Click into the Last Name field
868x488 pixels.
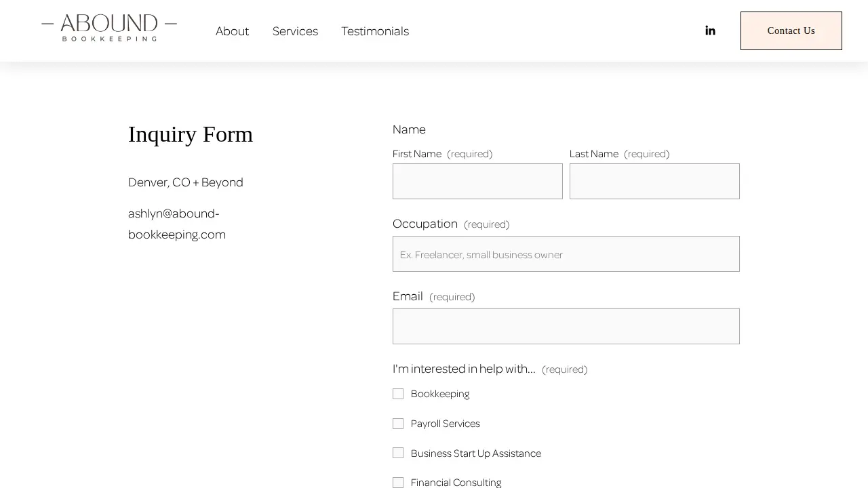pyautogui.click(x=654, y=181)
